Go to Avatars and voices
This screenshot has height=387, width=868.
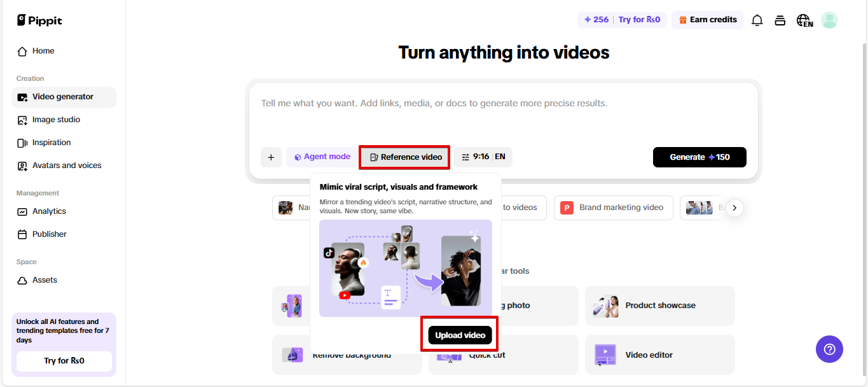67,165
